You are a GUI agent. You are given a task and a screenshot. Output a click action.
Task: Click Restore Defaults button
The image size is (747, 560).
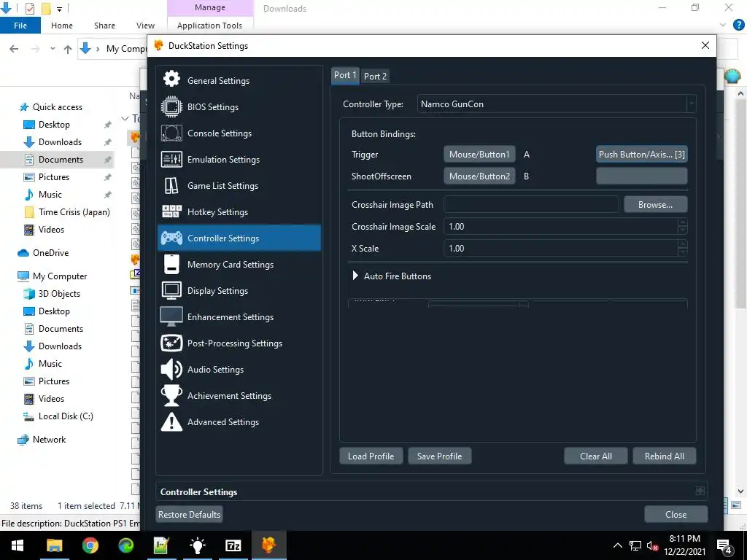click(x=189, y=514)
